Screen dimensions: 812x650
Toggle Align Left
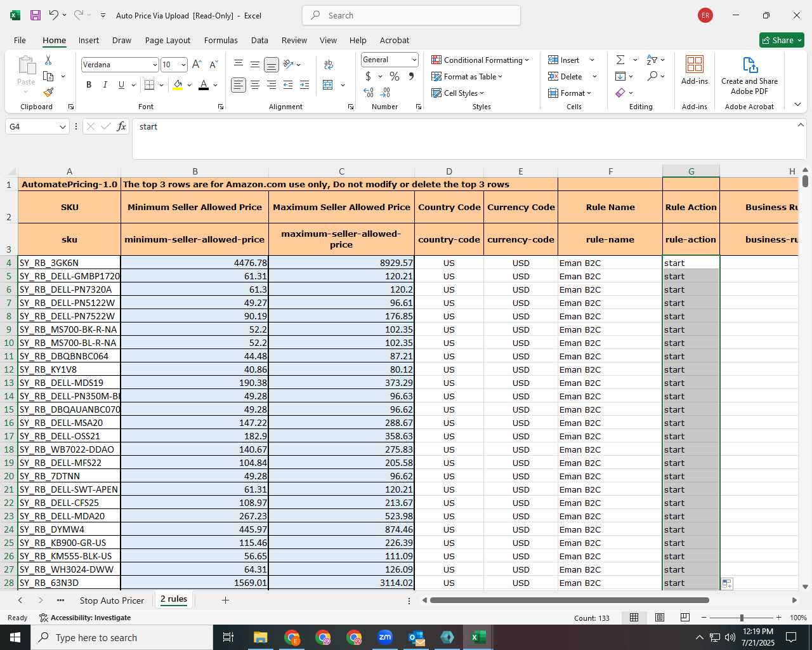(239, 85)
